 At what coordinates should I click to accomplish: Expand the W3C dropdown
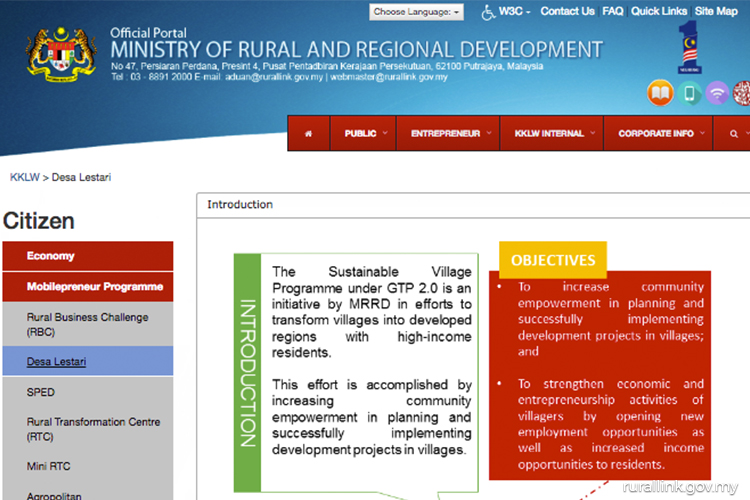[x=514, y=11]
